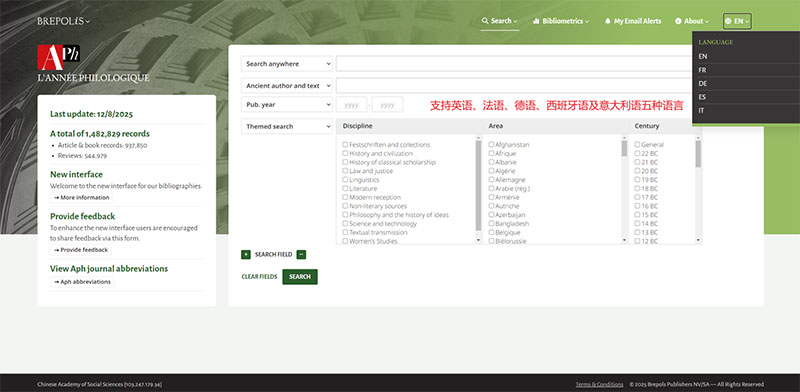Image resolution: width=800 pixels, height=392 pixels.
Task: Click the BREPOLiS logo menu
Action: (63, 21)
